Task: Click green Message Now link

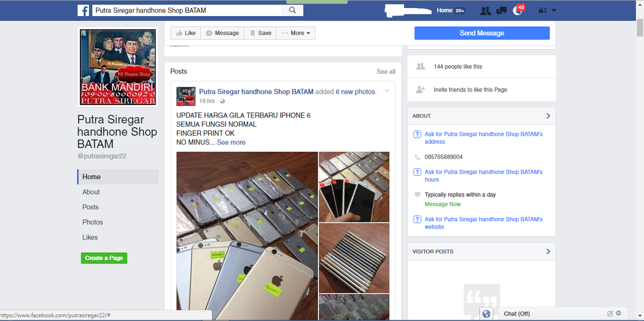Action: (443, 204)
